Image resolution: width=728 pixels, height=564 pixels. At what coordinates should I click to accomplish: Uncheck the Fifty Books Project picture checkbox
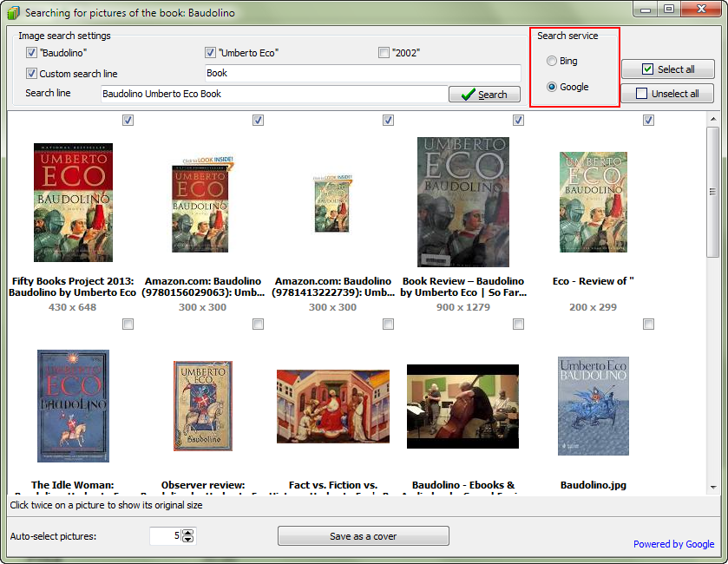128,121
